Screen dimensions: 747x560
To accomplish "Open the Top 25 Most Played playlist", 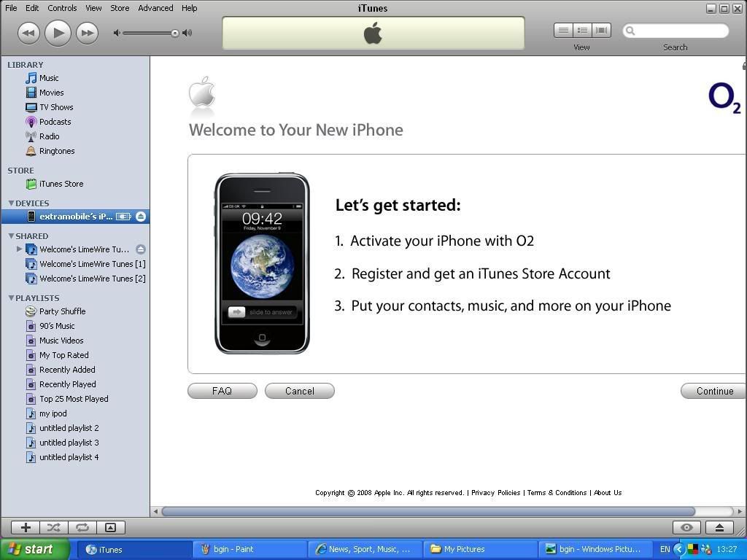I will click(74, 399).
